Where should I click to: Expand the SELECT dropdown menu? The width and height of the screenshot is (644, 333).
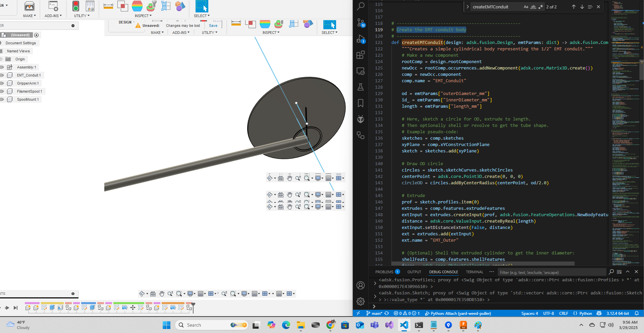pyautogui.click(x=202, y=16)
